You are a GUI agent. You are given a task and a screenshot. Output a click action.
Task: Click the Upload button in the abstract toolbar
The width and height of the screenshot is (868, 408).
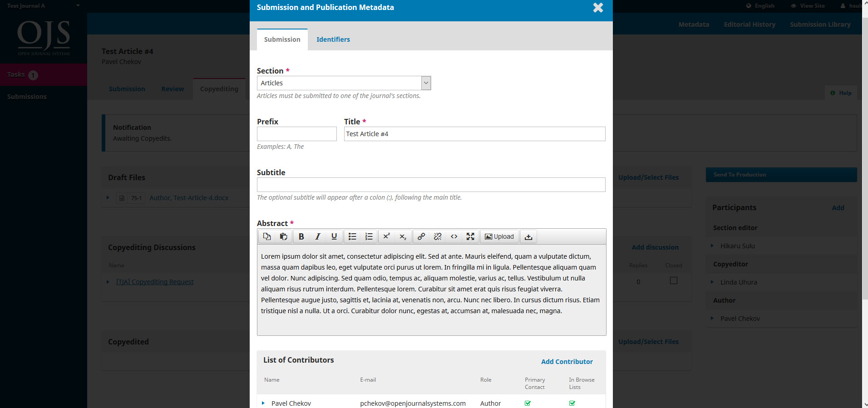tap(499, 236)
